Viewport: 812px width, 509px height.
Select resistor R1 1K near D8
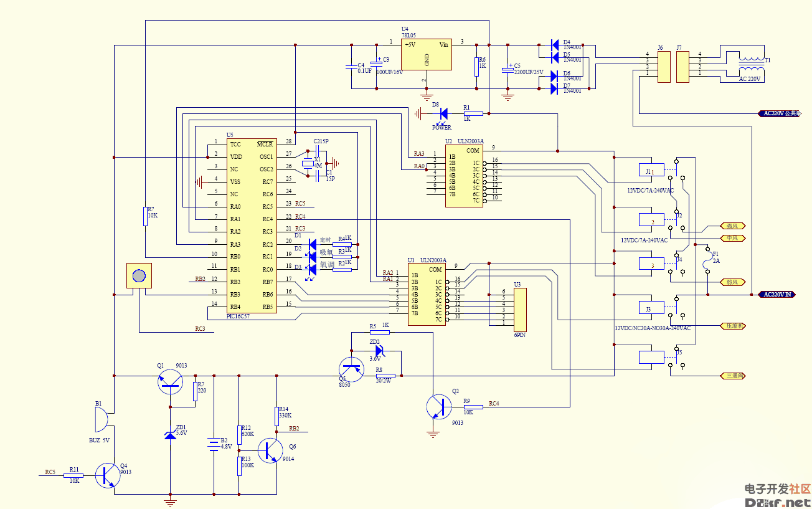tap(473, 113)
